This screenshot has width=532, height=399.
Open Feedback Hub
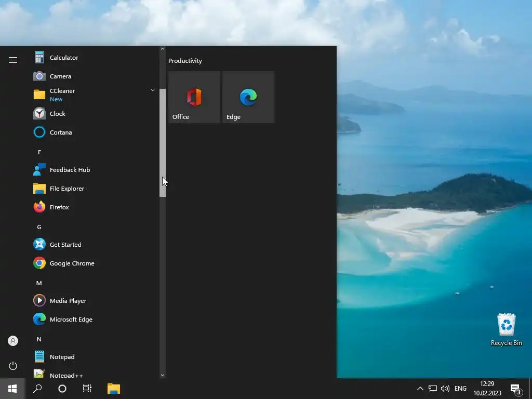(x=94, y=170)
